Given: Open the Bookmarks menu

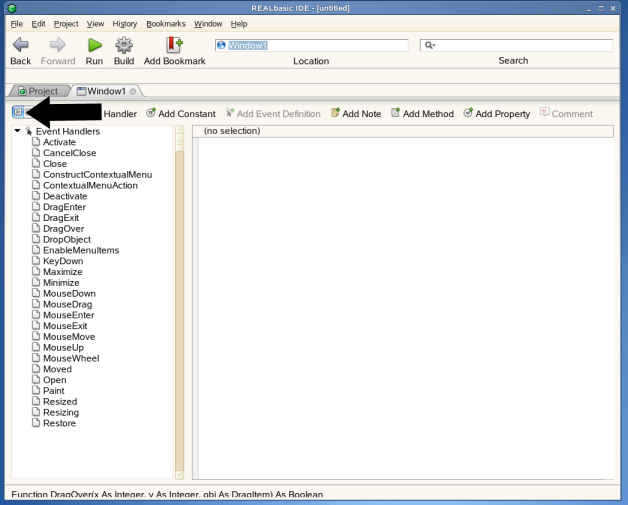Looking at the screenshot, I should [x=166, y=24].
